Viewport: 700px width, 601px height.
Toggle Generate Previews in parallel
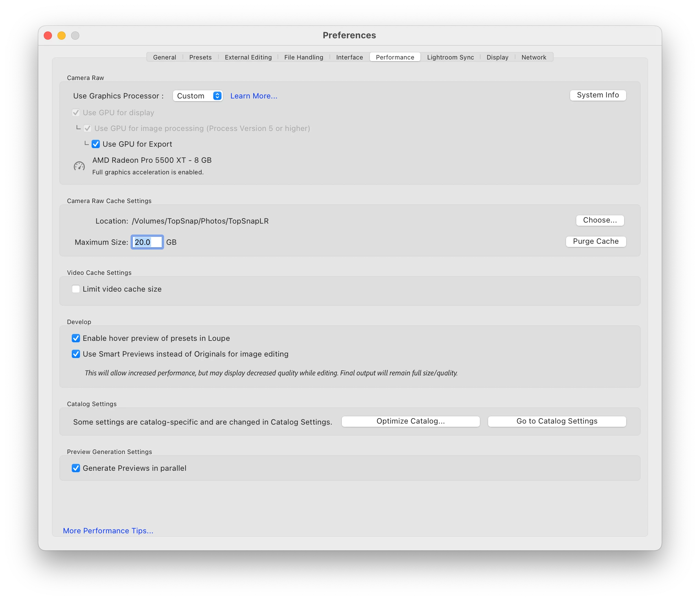pyautogui.click(x=76, y=468)
